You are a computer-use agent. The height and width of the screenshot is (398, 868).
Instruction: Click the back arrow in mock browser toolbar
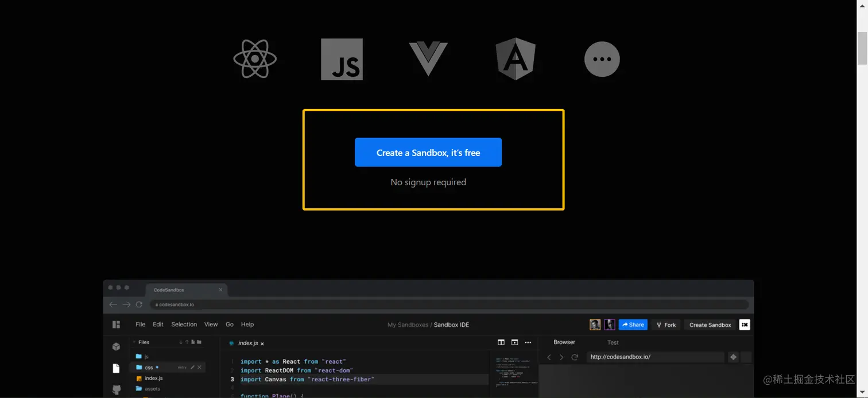[x=113, y=305]
